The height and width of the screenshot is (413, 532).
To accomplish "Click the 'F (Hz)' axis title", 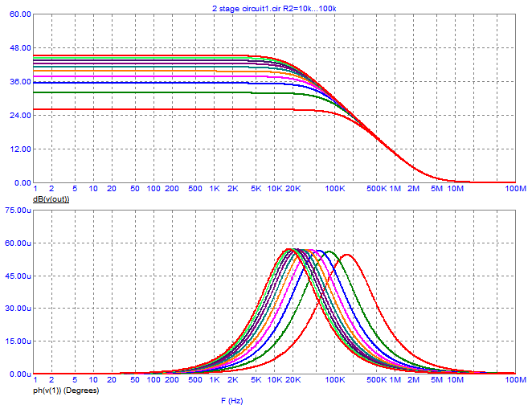I will (x=232, y=401).
